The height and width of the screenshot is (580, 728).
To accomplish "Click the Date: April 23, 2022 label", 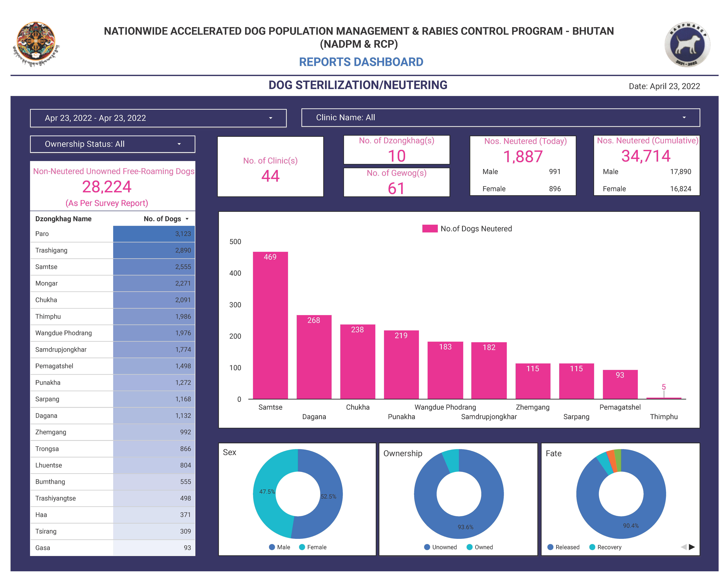I will tap(664, 86).
